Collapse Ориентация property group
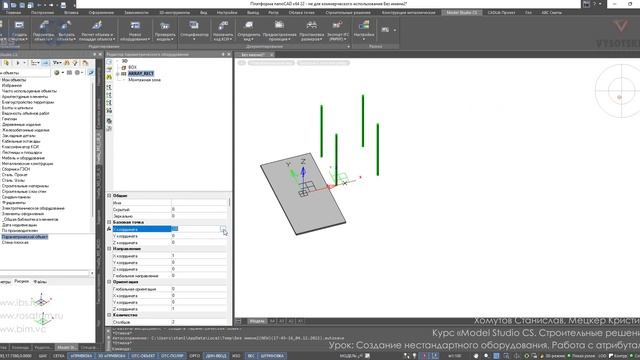640x360 pixels. (109, 282)
